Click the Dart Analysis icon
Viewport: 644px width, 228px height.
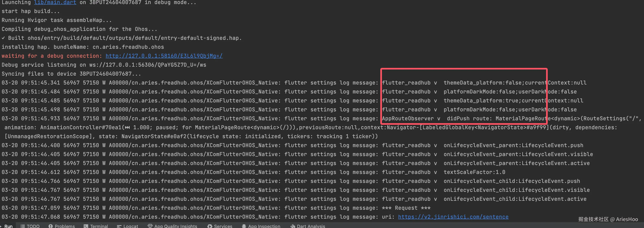click(x=293, y=226)
